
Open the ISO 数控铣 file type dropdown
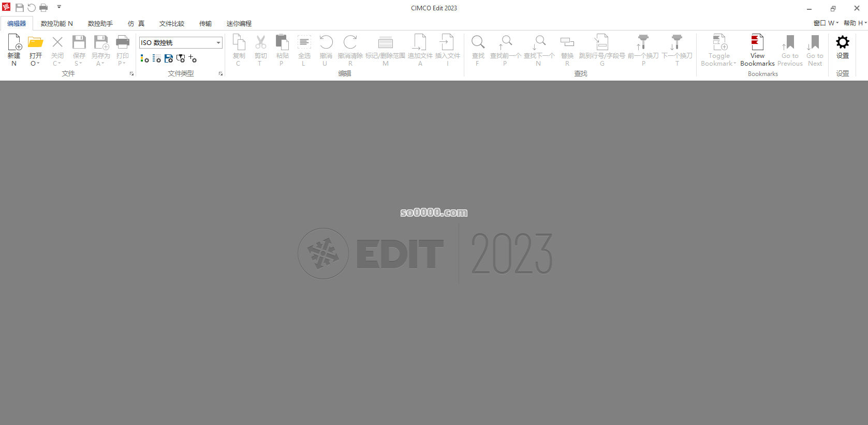coord(218,43)
